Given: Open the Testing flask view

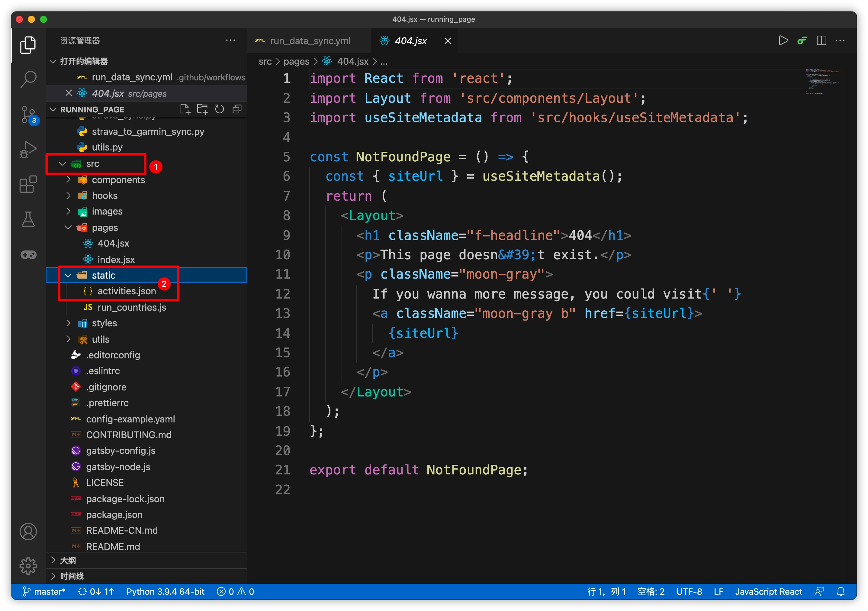Looking at the screenshot, I should pyautogui.click(x=28, y=219).
